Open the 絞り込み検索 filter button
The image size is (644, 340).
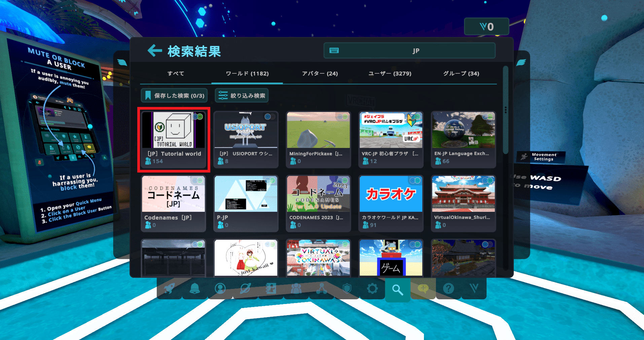[242, 96]
